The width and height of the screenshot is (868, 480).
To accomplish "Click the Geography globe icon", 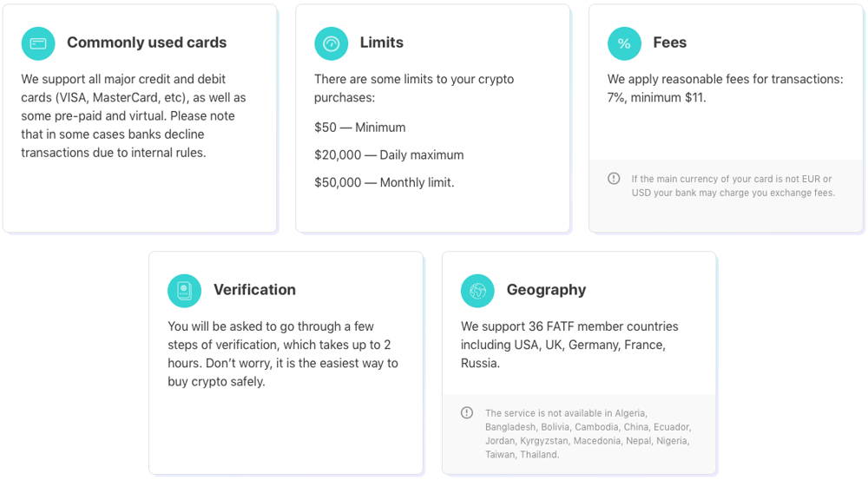I will coord(477,291).
